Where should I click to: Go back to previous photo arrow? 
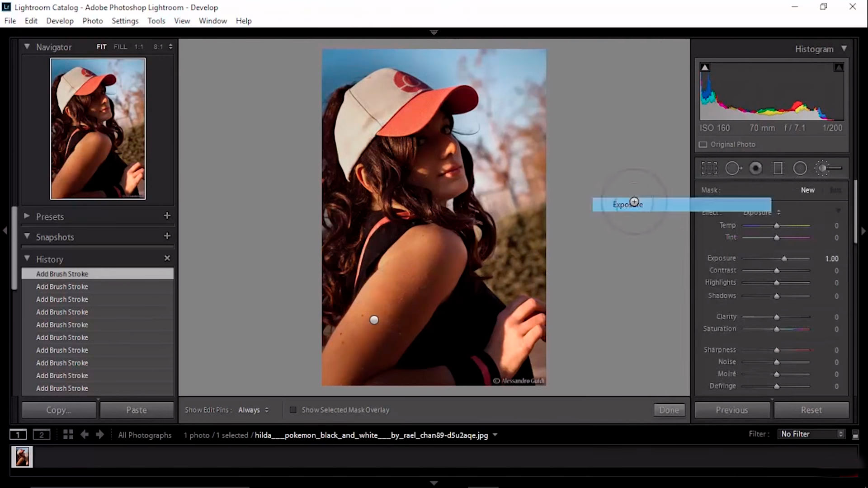pyautogui.click(x=85, y=435)
